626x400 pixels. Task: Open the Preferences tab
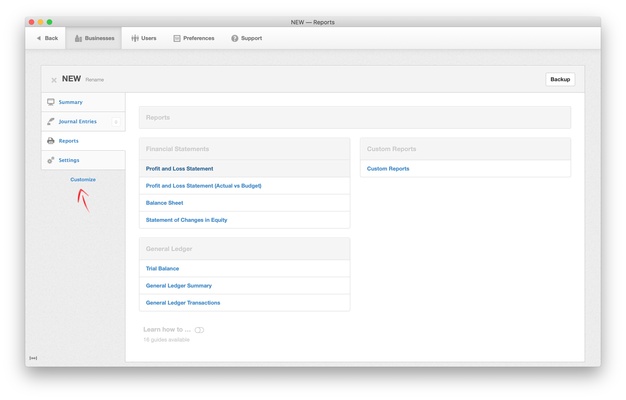194,38
